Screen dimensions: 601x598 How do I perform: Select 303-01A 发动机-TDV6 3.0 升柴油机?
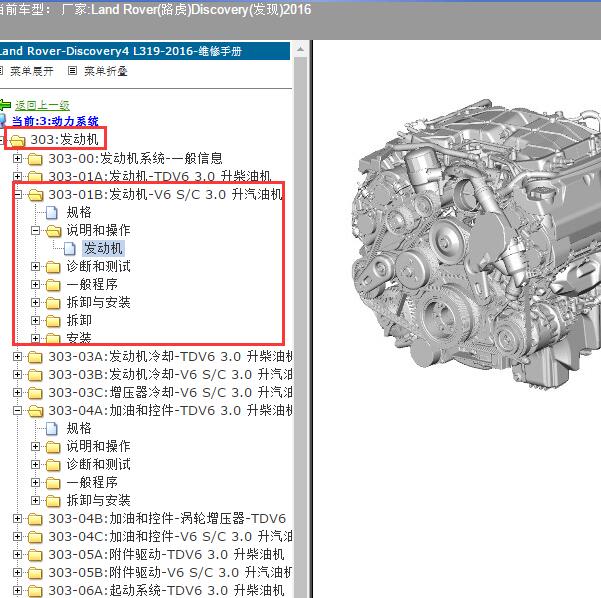pyautogui.click(x=160, y=176)
